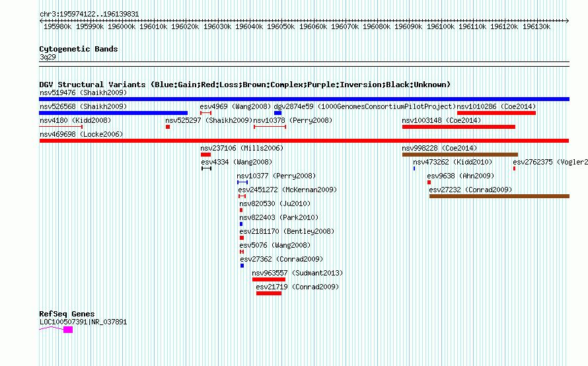Click the blue dgv2874e59 gain block
Viewport: 588px width, 366px height.
[x=278, y=113]
